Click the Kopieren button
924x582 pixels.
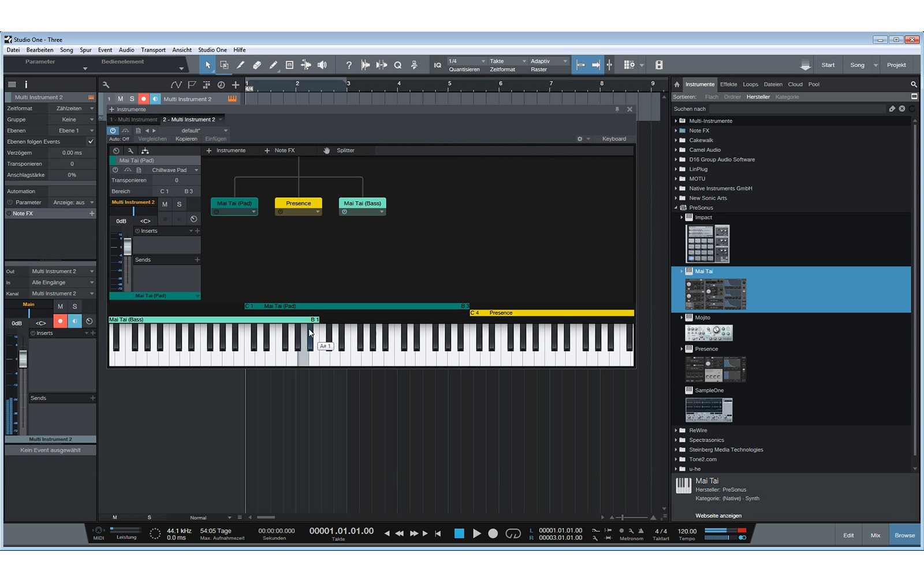(187, 139)
